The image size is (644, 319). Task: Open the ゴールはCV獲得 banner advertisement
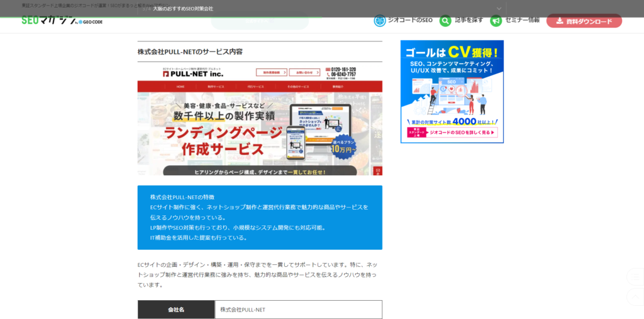click(452, 92)
